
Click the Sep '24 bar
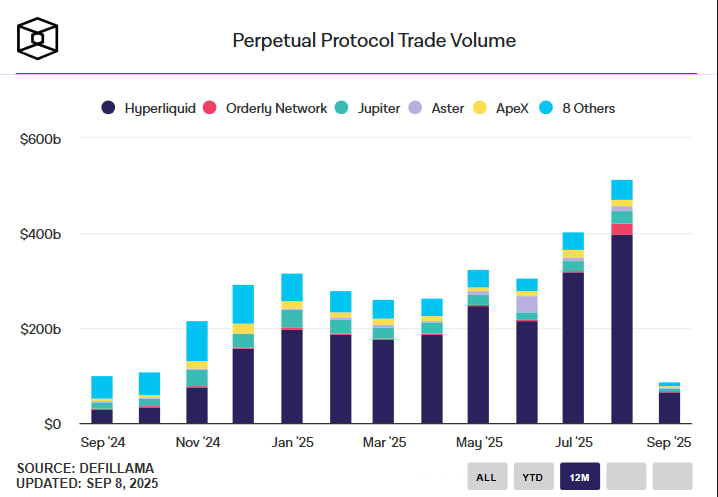point(102,400)
